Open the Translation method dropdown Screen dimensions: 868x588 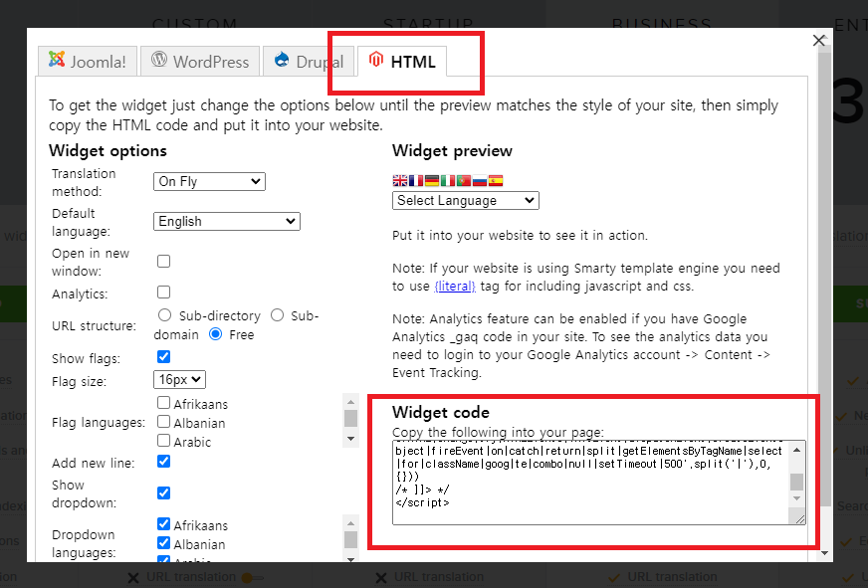pyautogui.click(x=209, y=181)
